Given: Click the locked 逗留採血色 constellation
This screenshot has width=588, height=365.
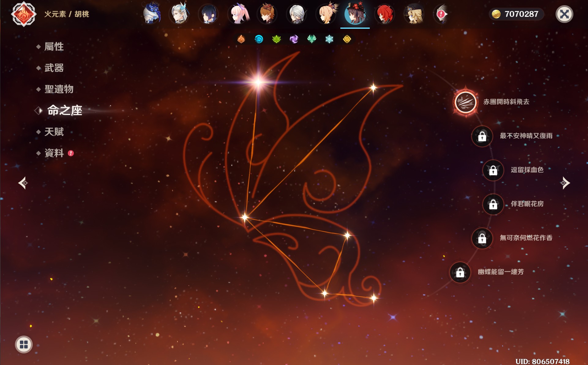Looking at the screenshot, I should click(x=493, y=170).
